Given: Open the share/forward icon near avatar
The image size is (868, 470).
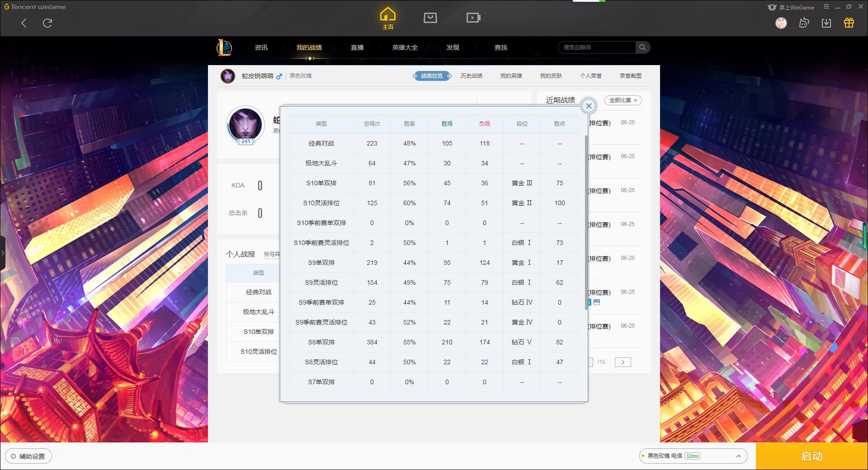Looking at the screenshot, I should (804, 23).
